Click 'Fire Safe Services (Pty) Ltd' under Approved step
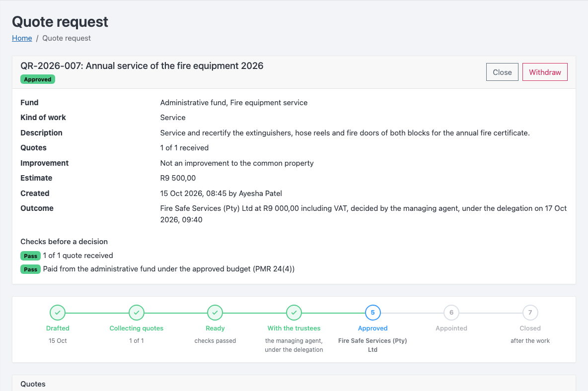 [x=373, y=345]
